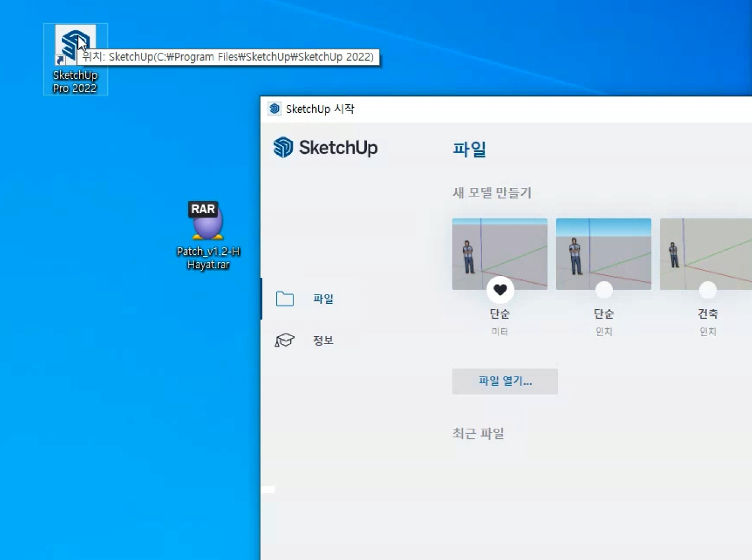Click the SketchUp title bar app icon
This screenshot has height=560, width=752.
point(274,109)
